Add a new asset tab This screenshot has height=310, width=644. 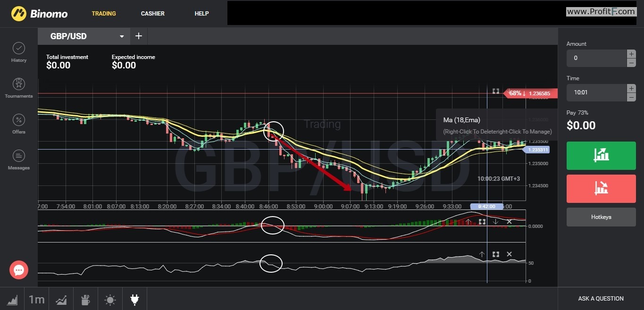pos(139,36)
